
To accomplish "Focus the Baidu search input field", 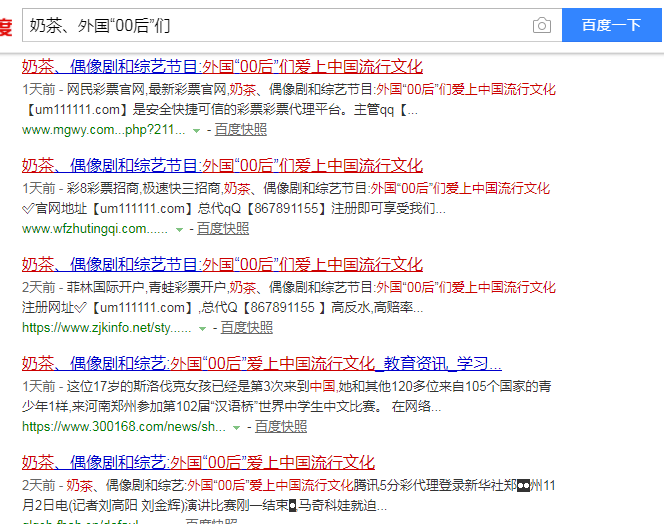I will (292, 25).
